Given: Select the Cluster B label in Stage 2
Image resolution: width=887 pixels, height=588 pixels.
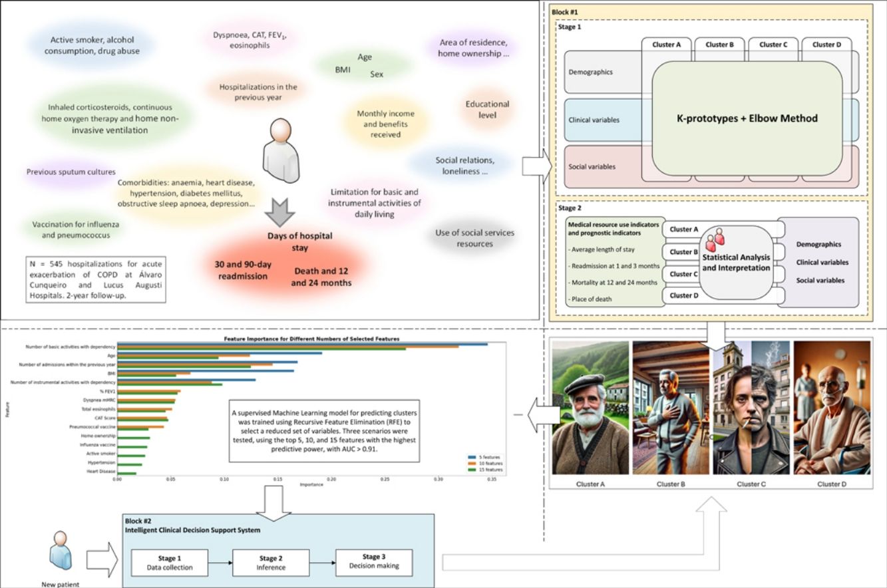Looking at the screenshot, I should point(681,252).
